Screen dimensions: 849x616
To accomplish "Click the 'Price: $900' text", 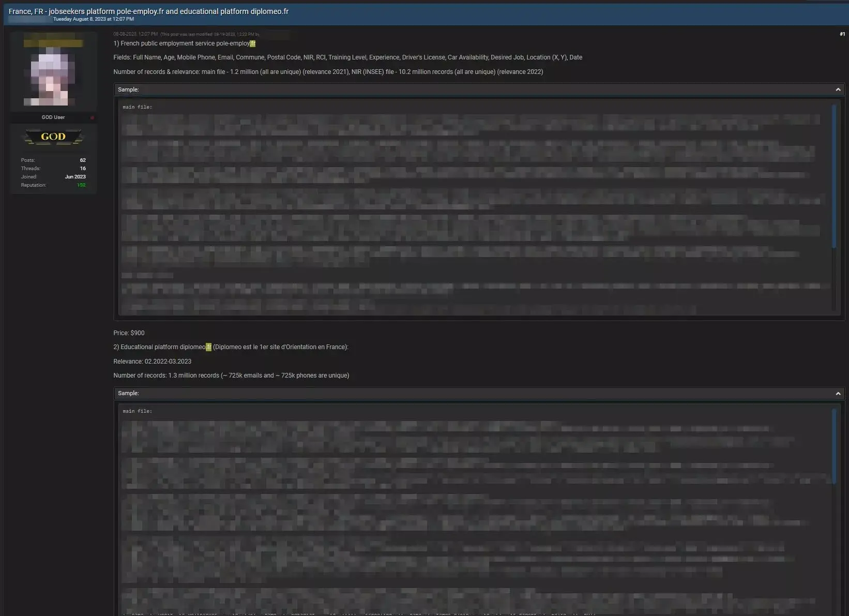I will (129, 333).
